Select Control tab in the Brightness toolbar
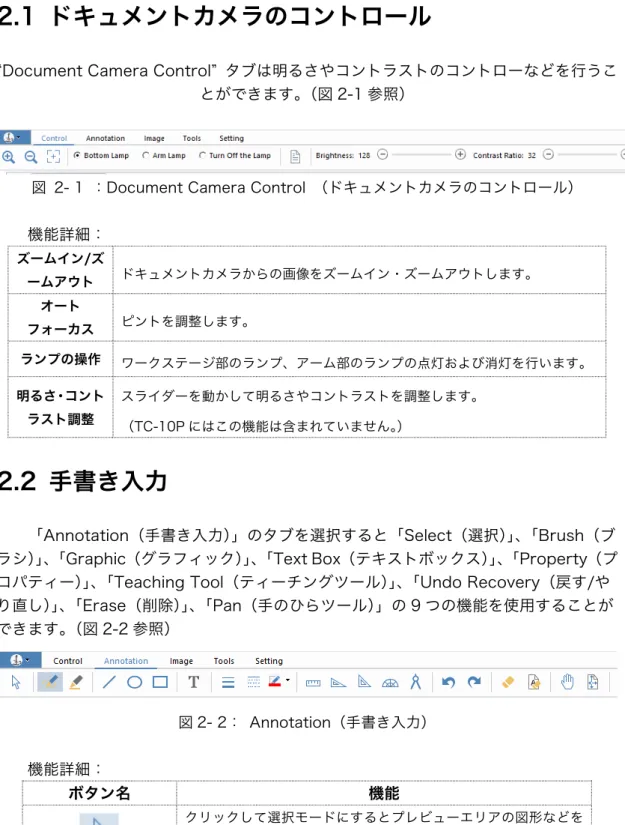The width and height of the screenshot is (625, 825). [x=54, y=138]
